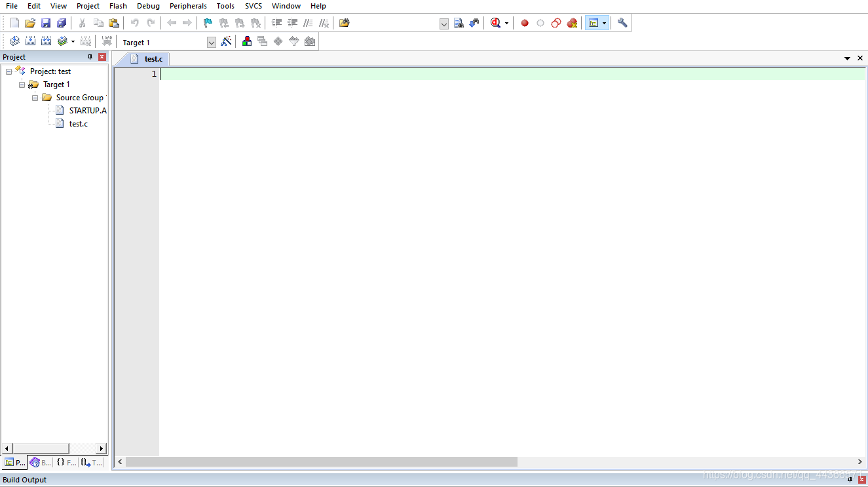Click the editor scrollbar right arrow
Image resolution: width=868 pixels, height=487 pixels.
pos(860,462)
